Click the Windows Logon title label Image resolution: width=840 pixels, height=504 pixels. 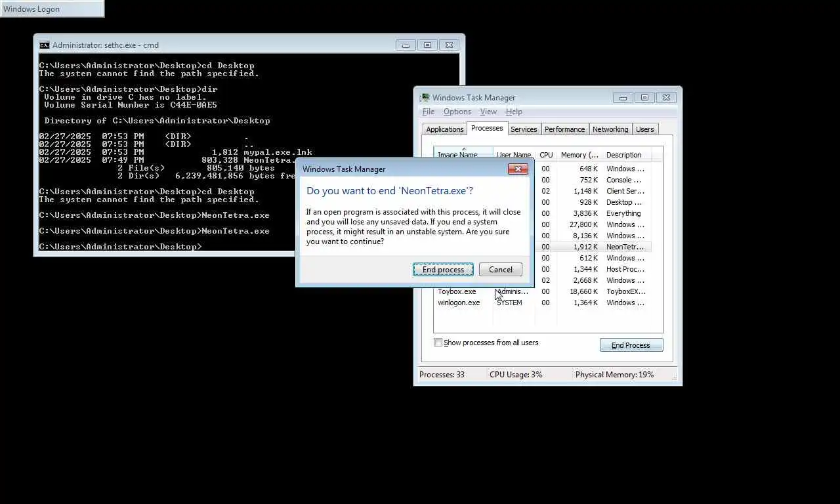click(31, 9)
